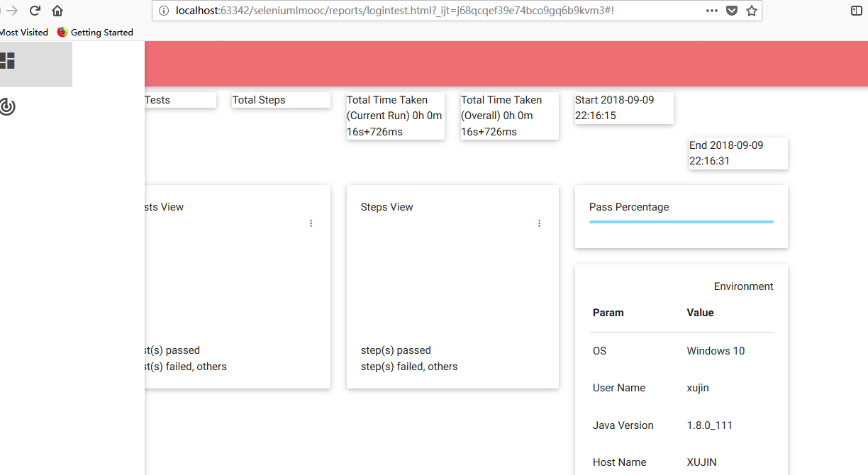Toggle the browser sidebar icon
The image size is (868, 475).
pyautogui.click(x=857, y=11)
